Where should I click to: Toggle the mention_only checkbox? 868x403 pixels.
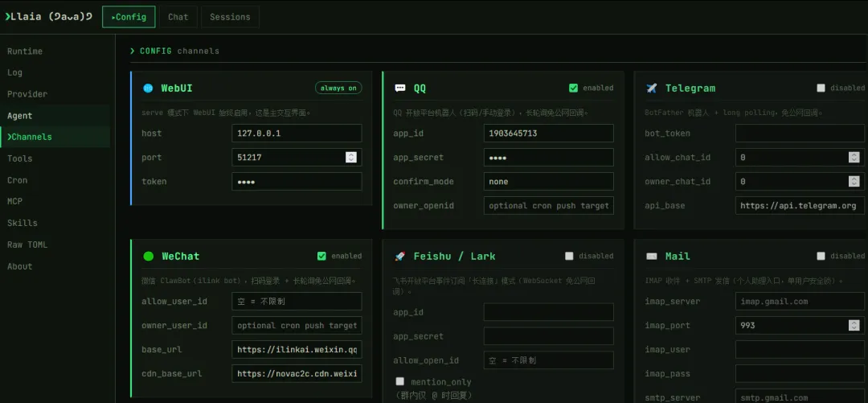pos(399,381)
